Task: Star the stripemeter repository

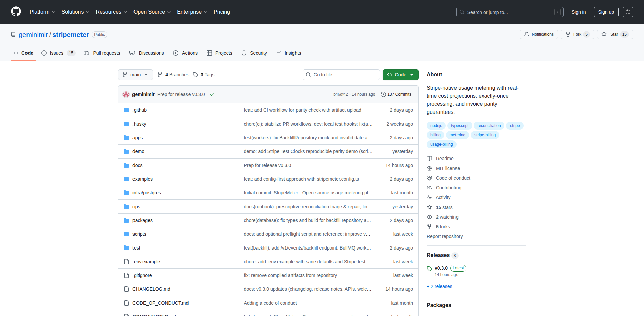Action: 614,34
